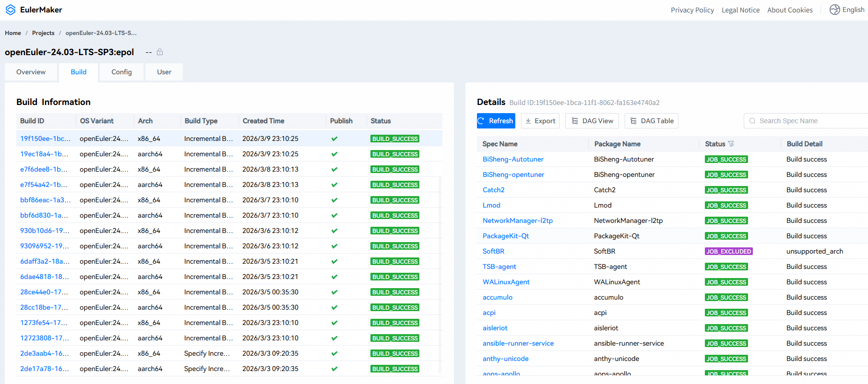This screenshot has height=384, width=868.
Task: Open the NetworkManager-l2tp spec name link
Action: point(518,221)
